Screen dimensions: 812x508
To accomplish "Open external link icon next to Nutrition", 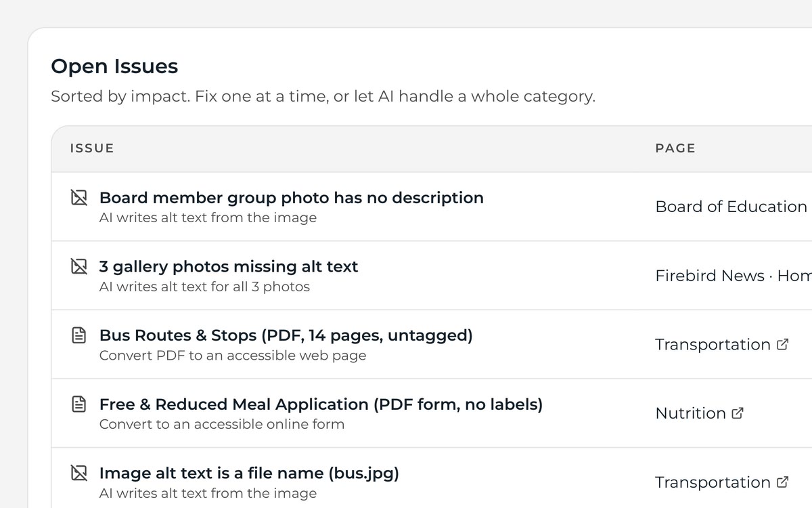I will coord(738,413).
